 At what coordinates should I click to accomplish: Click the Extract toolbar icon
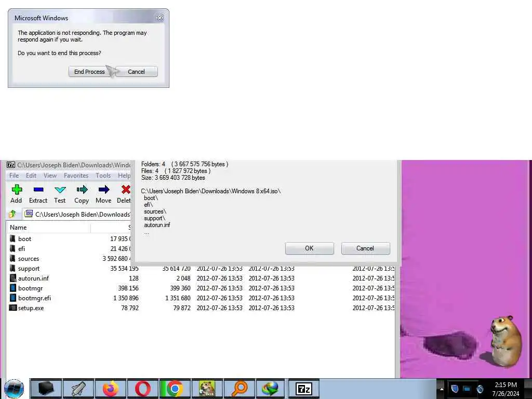[x=38, y=194]
